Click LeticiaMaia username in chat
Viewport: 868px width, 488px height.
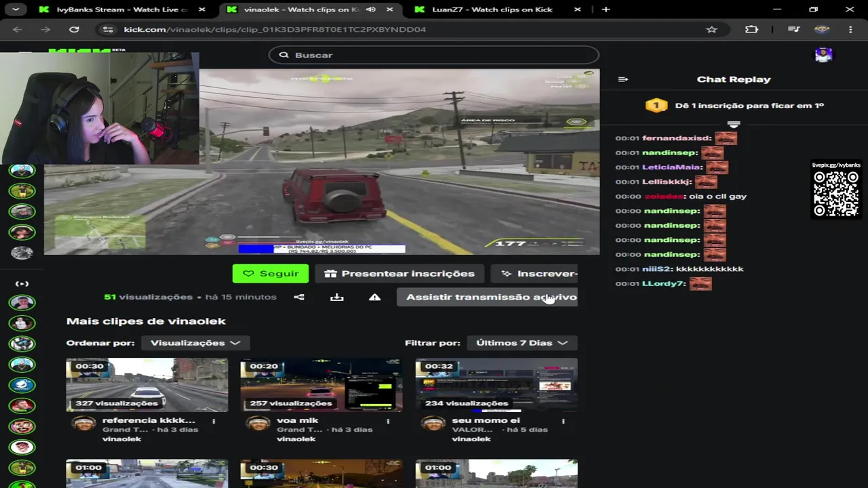(671, 167)
